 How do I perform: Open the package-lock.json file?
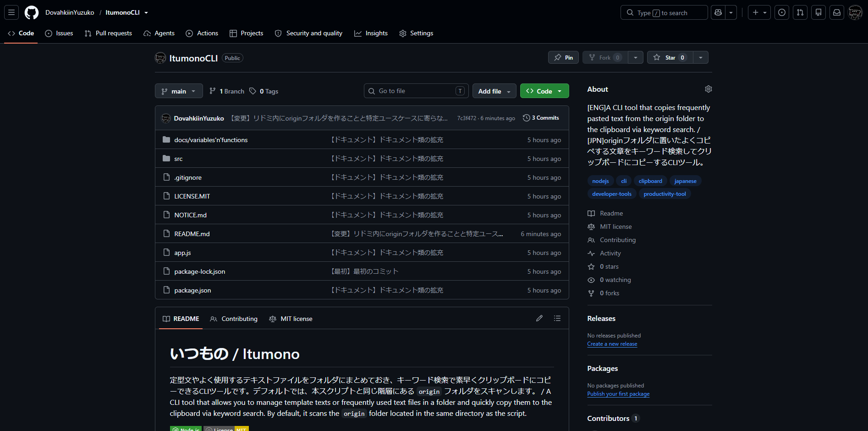point(200,271)
